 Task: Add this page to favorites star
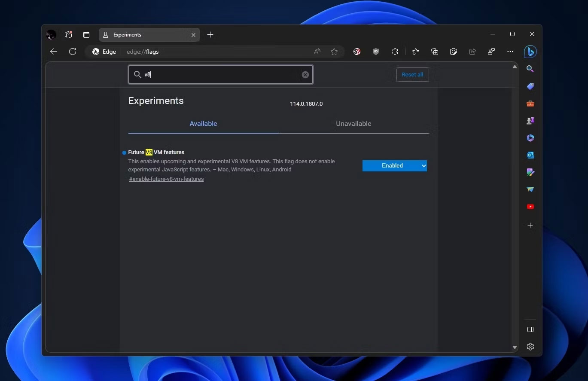click(x=334, y=52)
